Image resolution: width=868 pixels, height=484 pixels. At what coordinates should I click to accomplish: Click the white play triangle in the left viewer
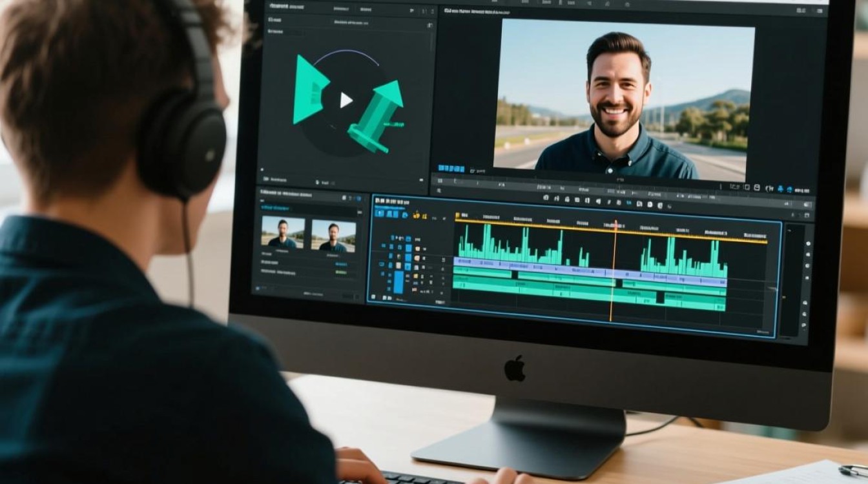[x=346, y=100]
